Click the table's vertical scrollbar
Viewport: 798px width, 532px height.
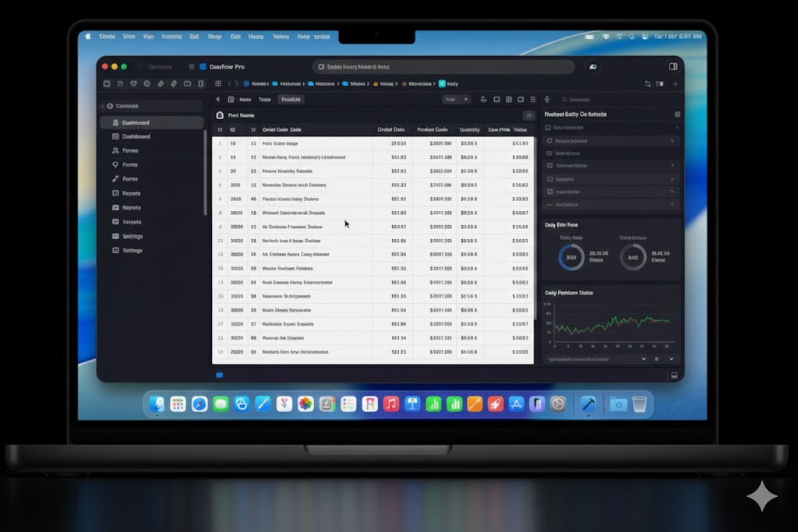535,229
